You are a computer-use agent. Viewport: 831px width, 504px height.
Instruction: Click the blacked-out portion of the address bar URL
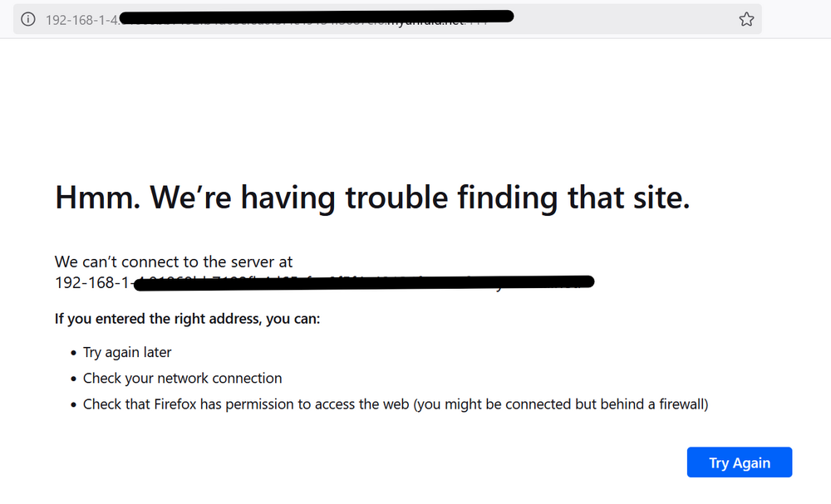[317, 17]
